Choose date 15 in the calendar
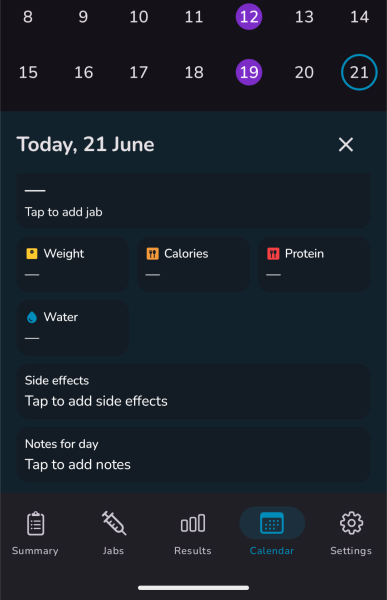The width and height of the screenshot is (387, 600). coord(28,72)
